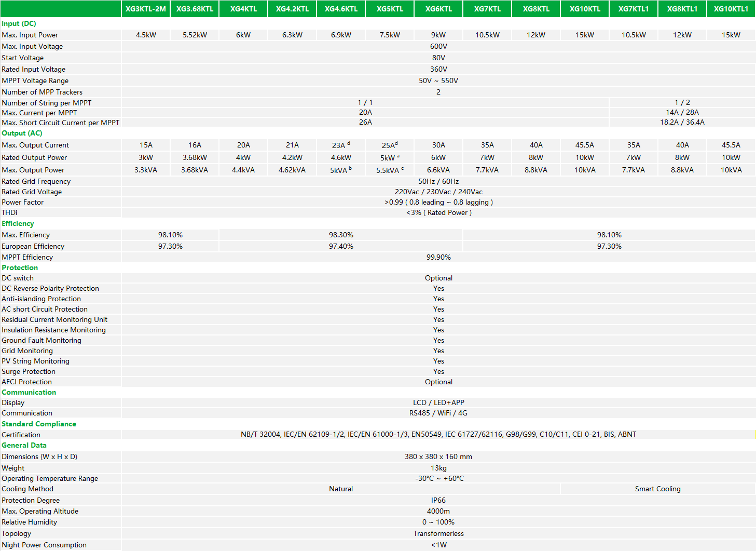
Task: Click the Certification standards list text
Action: click(x=438, y=434)
